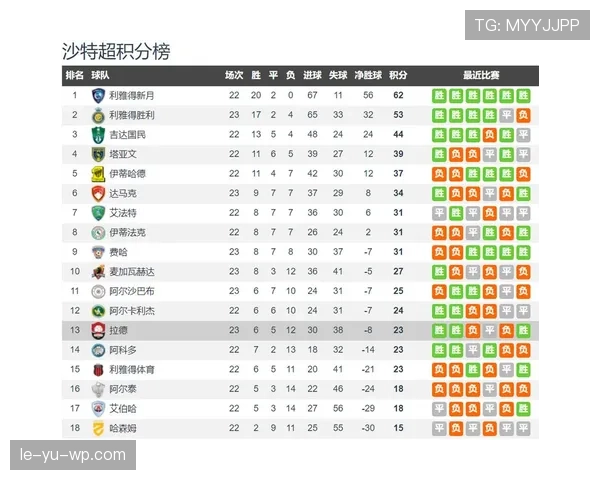Sort table by 积分 column header
The height and width of the screenshot is (480, 600).
[x=398, y=76]
